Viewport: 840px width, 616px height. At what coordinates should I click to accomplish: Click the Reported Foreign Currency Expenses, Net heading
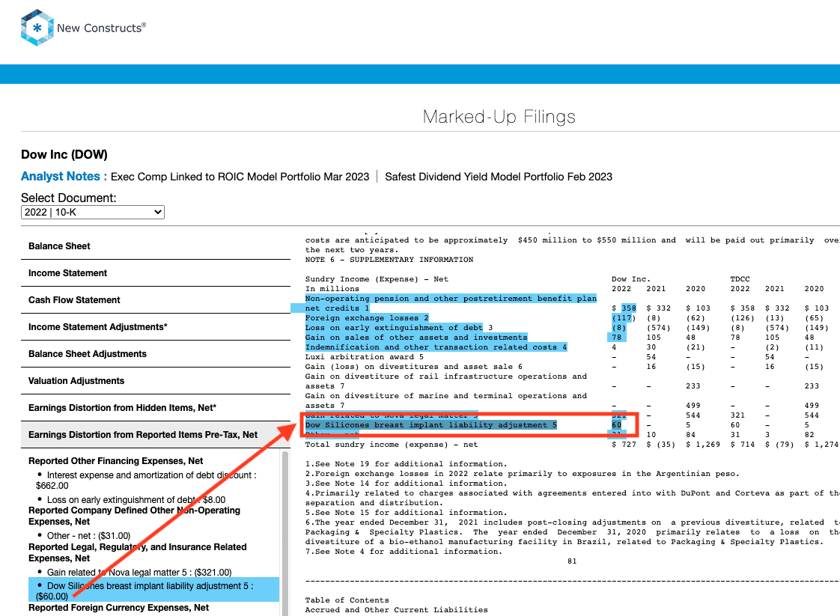118,608
